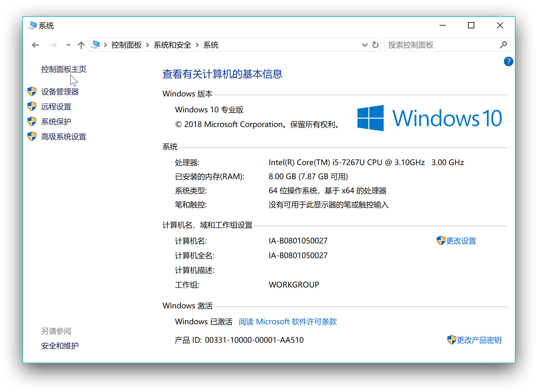
Task: Open 控制面板主页 link
Action: 64,69
